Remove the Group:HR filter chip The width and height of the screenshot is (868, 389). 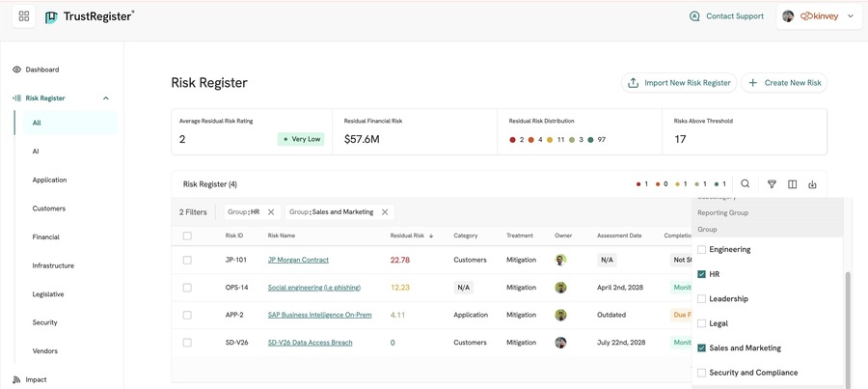271,212
